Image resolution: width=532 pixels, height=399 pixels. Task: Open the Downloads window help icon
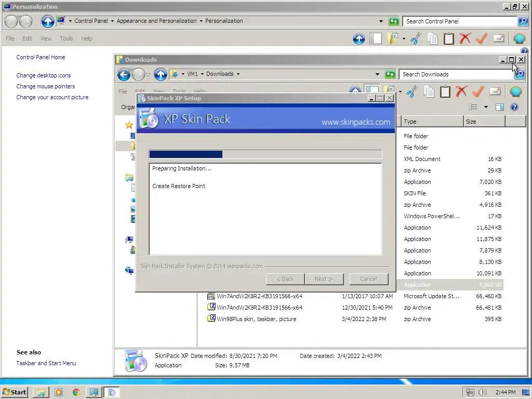[514, 107]
